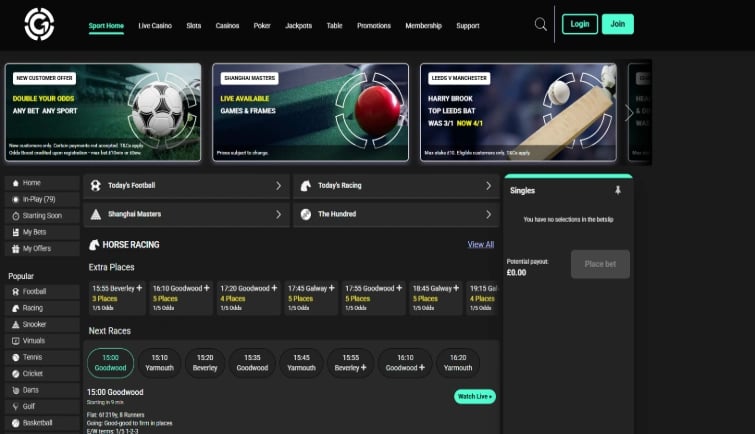Screen dimensions: 755x434
Task: Select the 15:00 Goodwood race pill
Action: pos(110,363)
